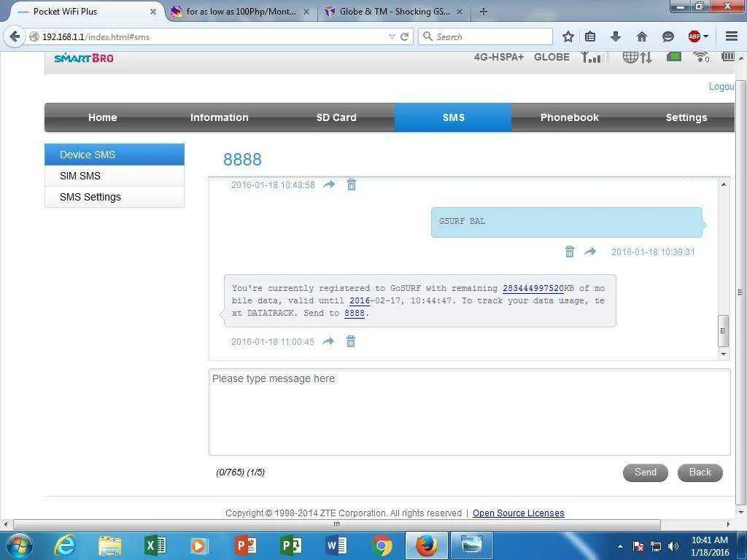Select the SMS tab
This screenshot has width=747, height=560.
point(453,117)
